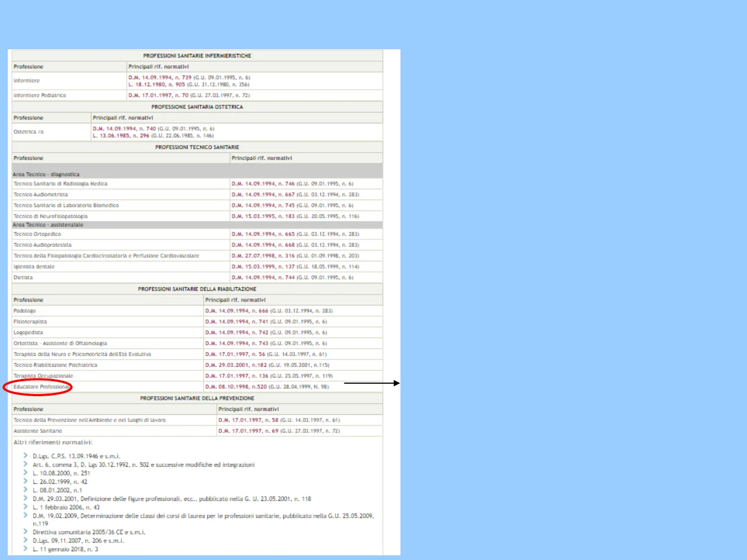Viewport: 747px width, 560px height.
Task: Click chevron bullet beside L. 26.02.1999, n. 42
Action: [x=25, y=481]
